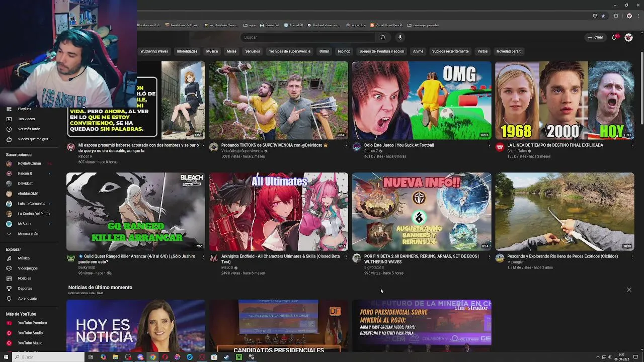644x362 pixels.
Task: Activate voice search microphone icon
Action: click(x=400, y=37)
